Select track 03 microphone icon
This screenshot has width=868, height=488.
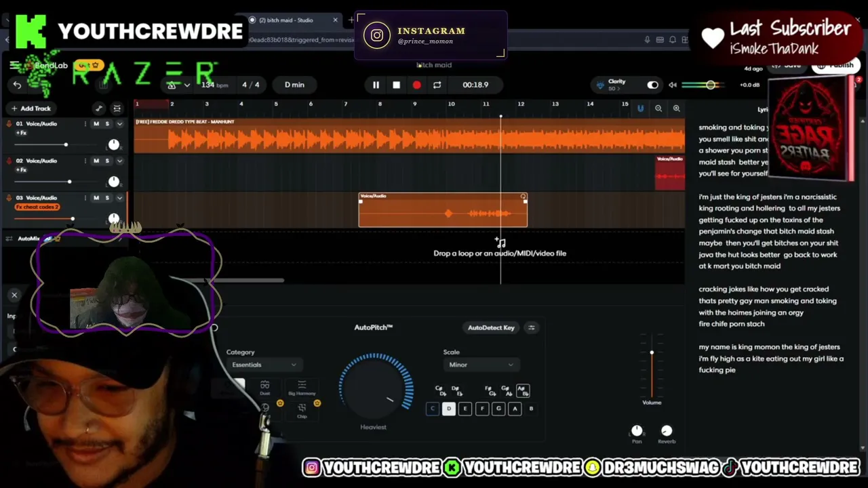tap(9, 199)
